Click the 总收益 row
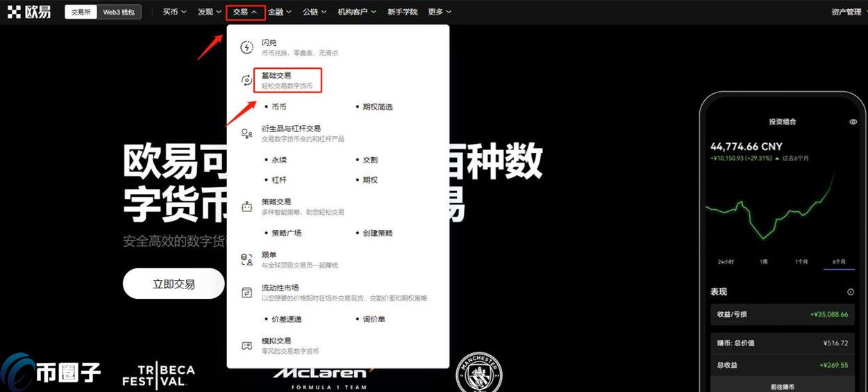Viewport: 868px width, 392px height. (x=781, y=365)
